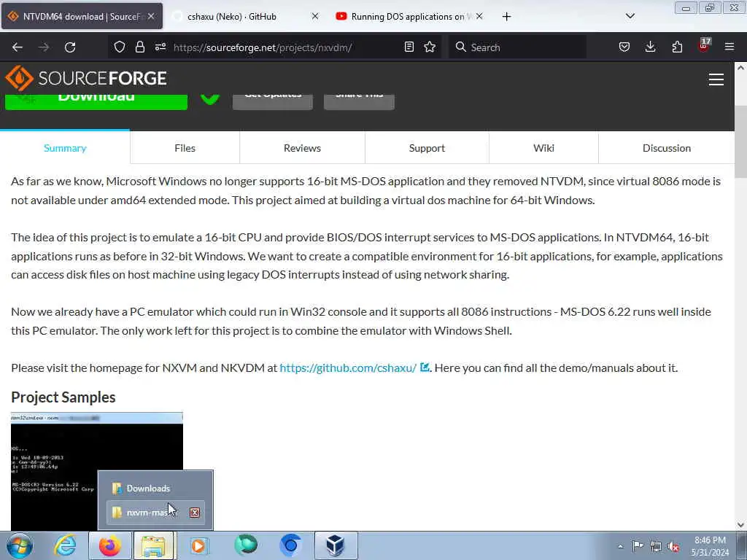Open the Firefox application menu

coord(729,47)
